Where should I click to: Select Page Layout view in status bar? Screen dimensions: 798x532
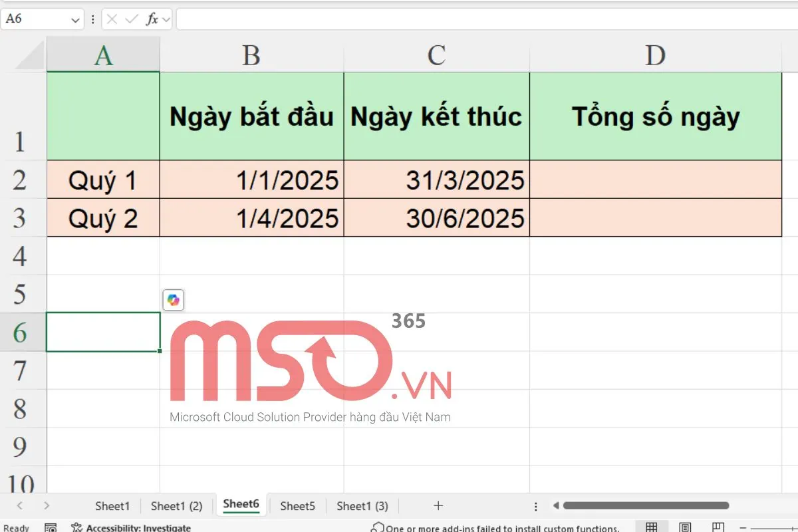[x=684, y=527]
